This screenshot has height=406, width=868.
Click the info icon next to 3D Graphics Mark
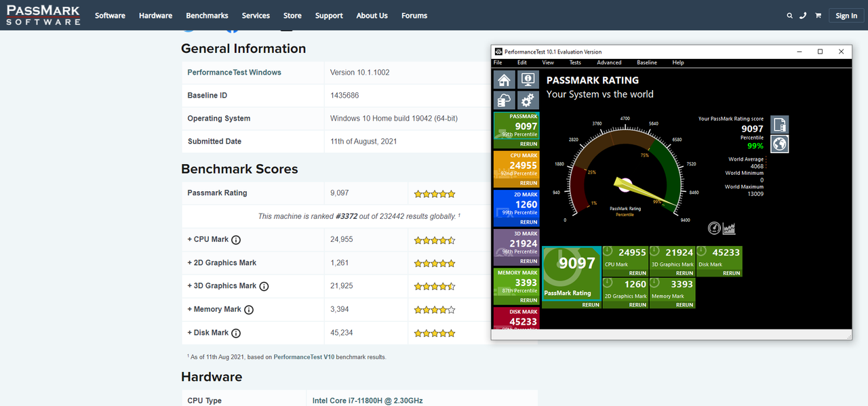tap(264, 286)
